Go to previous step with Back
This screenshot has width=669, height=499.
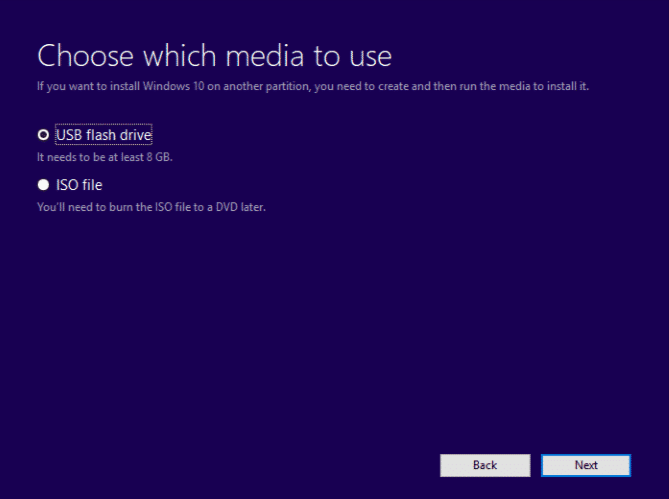tap(485, 465)
